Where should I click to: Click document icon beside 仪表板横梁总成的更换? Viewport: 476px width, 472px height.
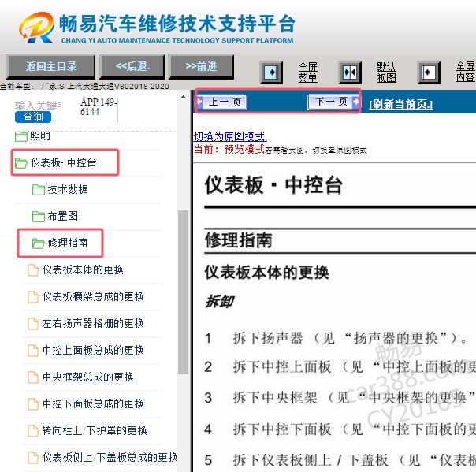point(33,297)
